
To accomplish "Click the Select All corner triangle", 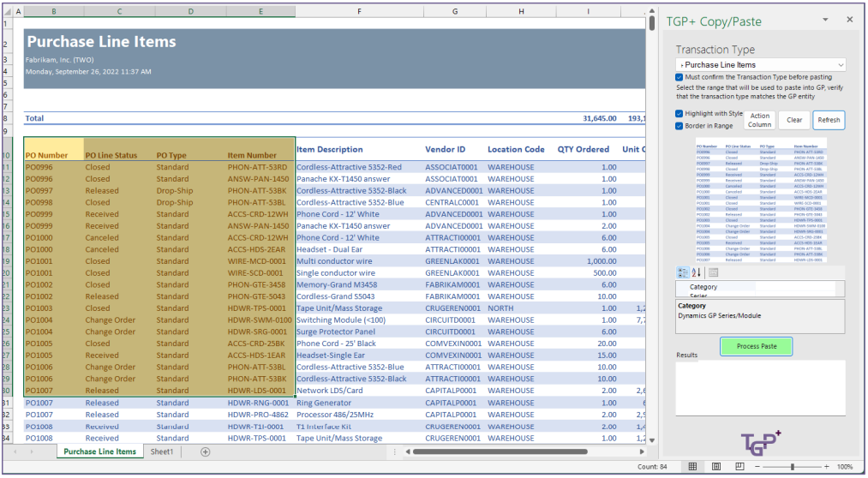I will [6, 12].
